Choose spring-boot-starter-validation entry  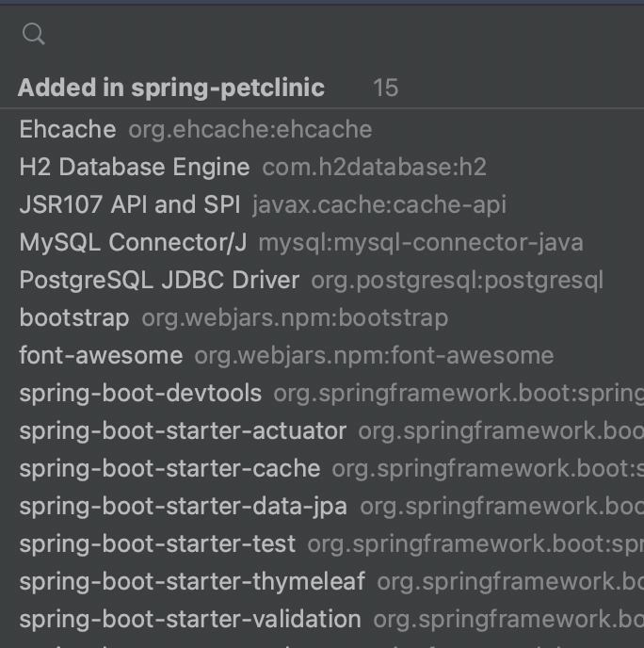click(x=190, y=620)
